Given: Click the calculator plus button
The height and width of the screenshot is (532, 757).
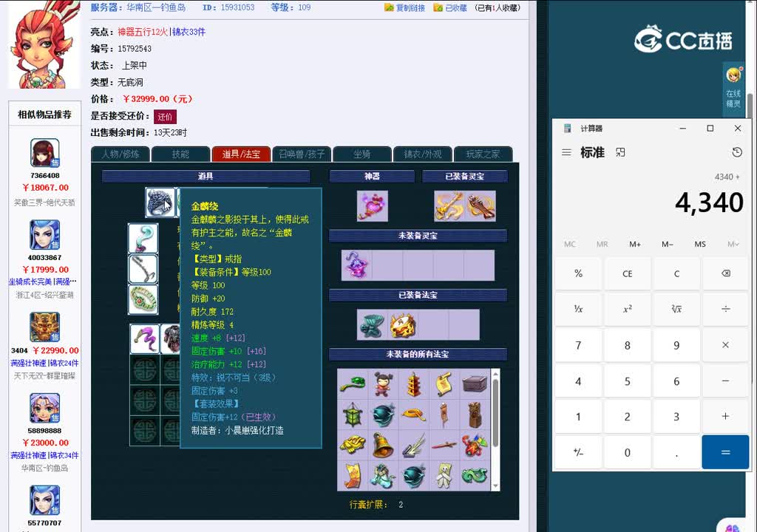Looking at the screenshot, I should pos(726,417).
